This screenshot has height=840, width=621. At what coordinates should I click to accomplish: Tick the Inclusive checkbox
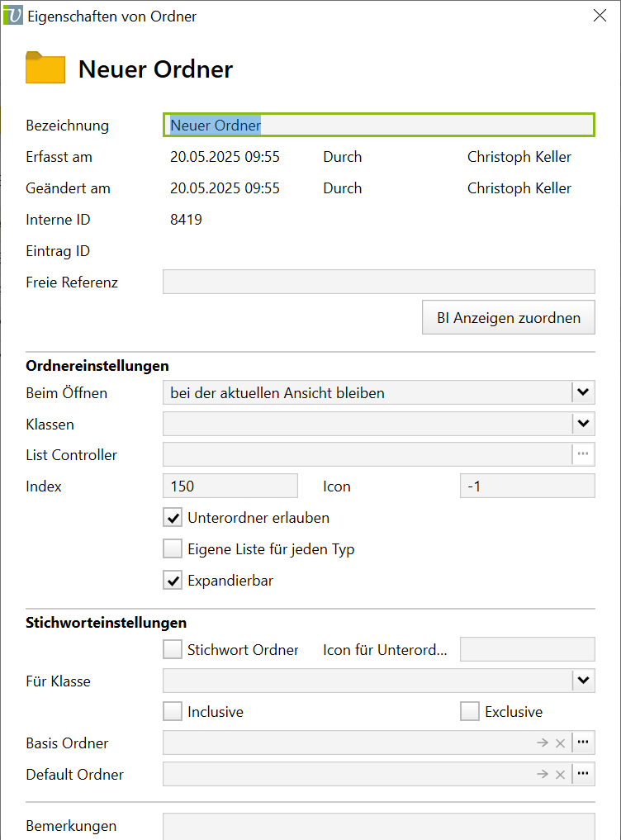[173, 712]
